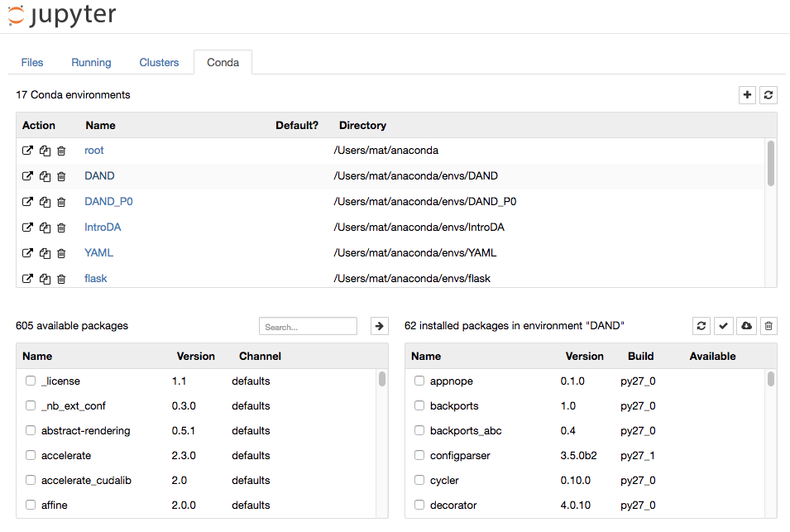Uninstall selected packages from DAND
The image size is (790, 532).
(768, 325)
